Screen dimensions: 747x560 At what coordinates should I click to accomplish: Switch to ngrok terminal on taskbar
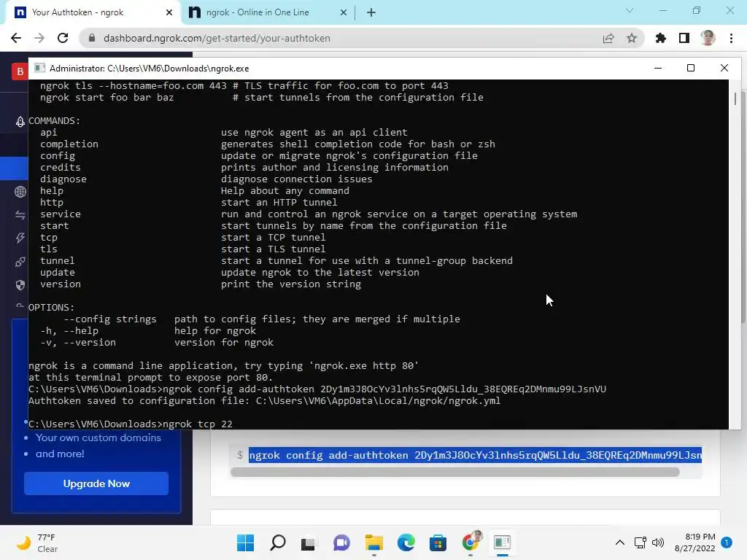502,542
